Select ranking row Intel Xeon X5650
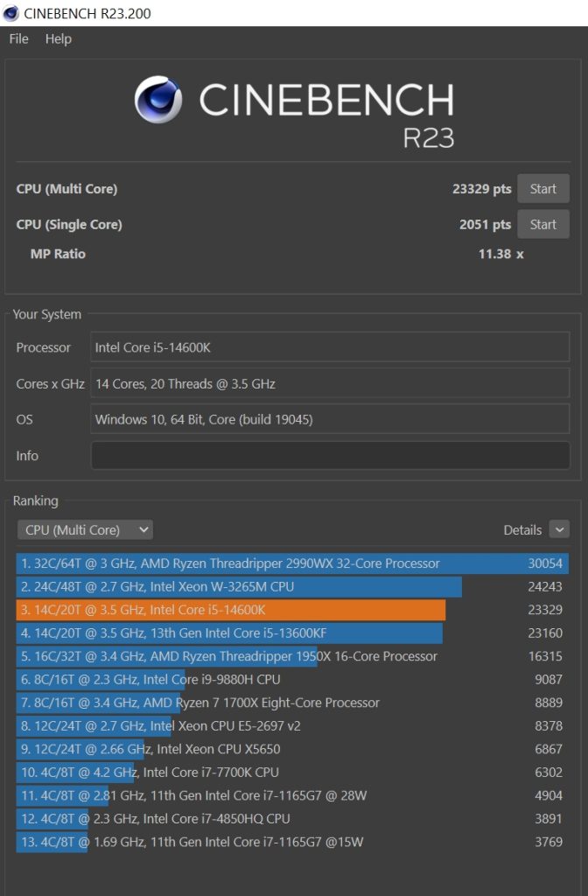This screenshot has width=588, height=896. click(x=292, y=749)
